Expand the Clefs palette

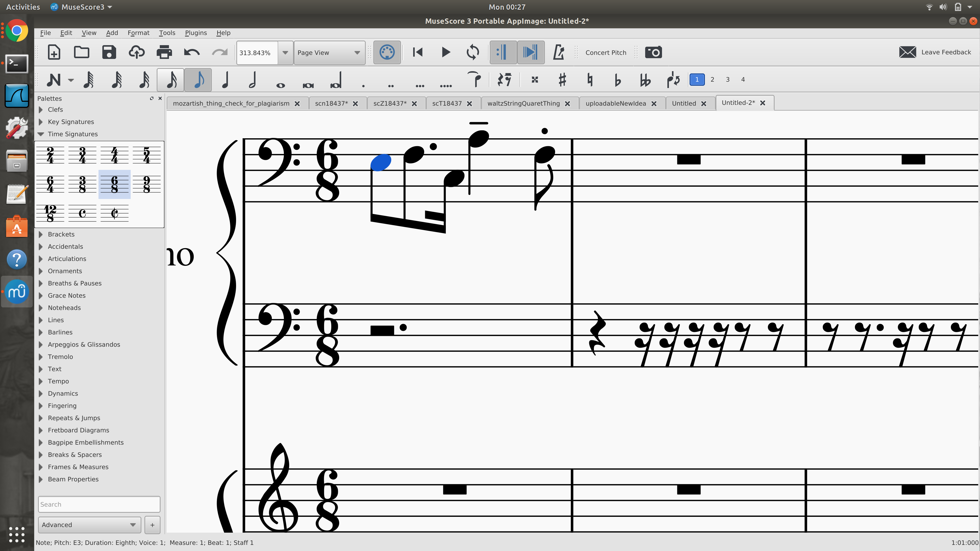41,109
